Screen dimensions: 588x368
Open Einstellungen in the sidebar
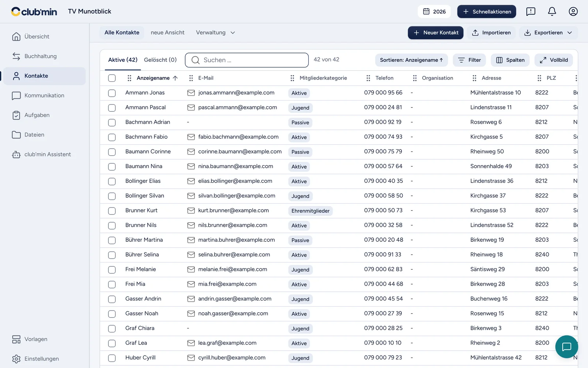(x=44, y=359)
